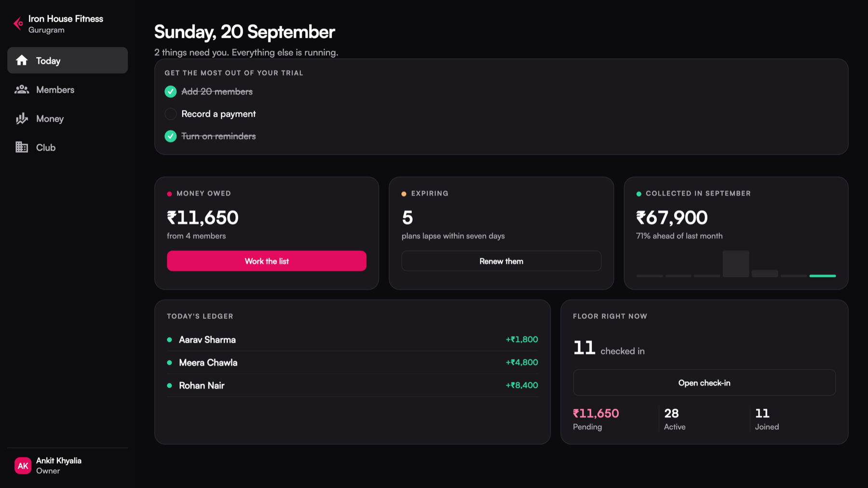Click the building icon beside Club

click(x=22, y=147)
